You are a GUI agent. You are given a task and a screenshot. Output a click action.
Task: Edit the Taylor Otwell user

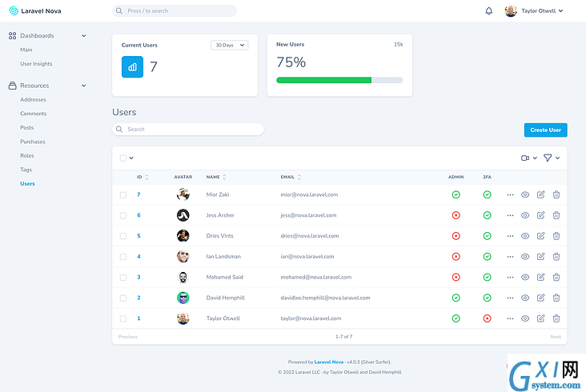[541, 318]
